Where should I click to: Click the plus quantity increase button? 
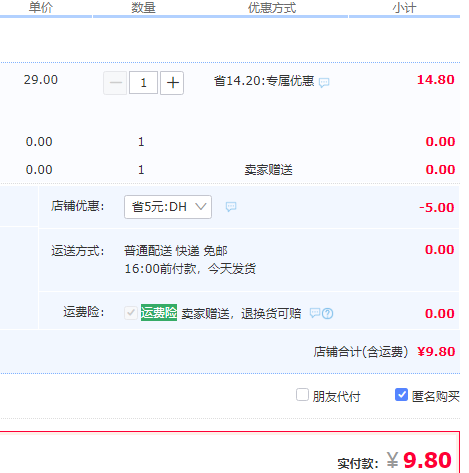[x=172, y=83]
